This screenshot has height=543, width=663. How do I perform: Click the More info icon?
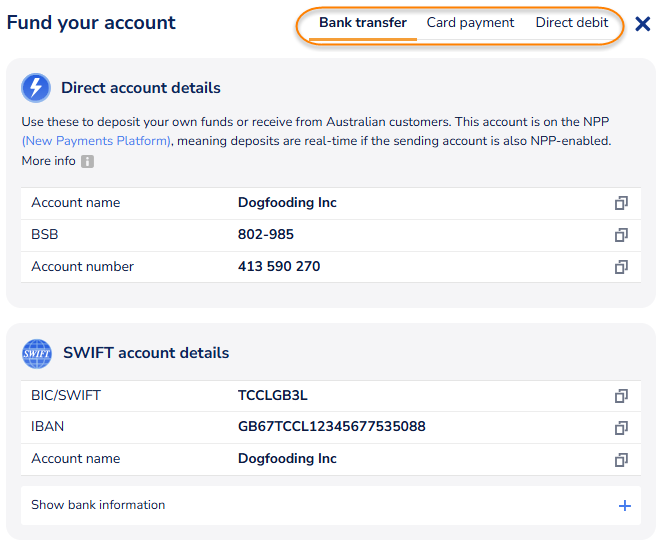pyautogui.click(x=87, y=161)
